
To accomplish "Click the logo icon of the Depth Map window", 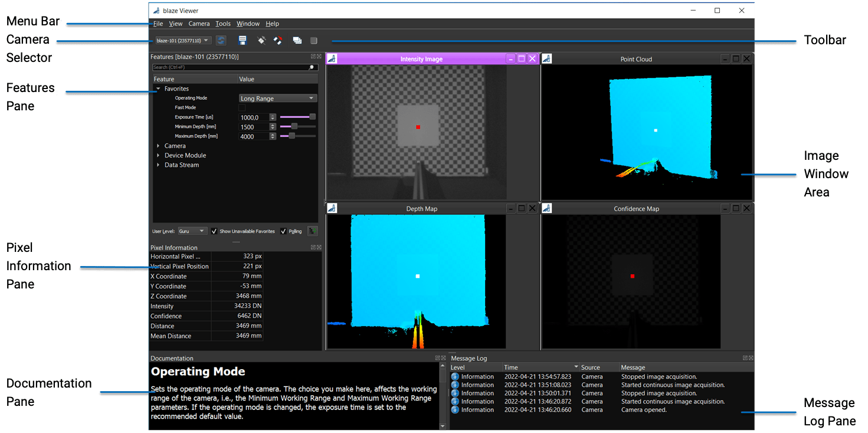I will 332,208.
